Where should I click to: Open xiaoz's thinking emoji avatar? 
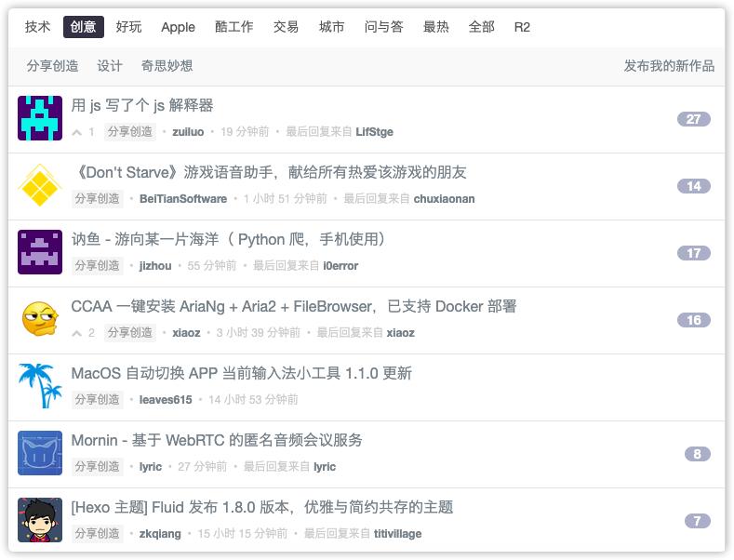click(40, 319)
